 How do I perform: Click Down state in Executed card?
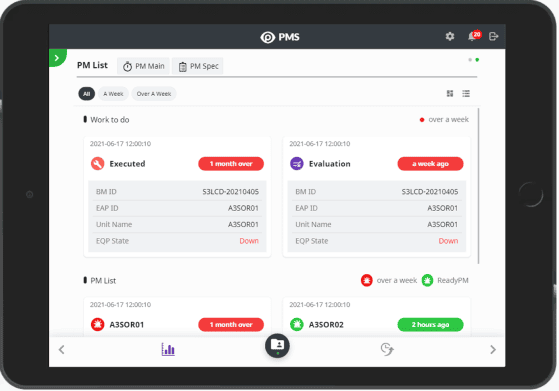click(249, 241)
